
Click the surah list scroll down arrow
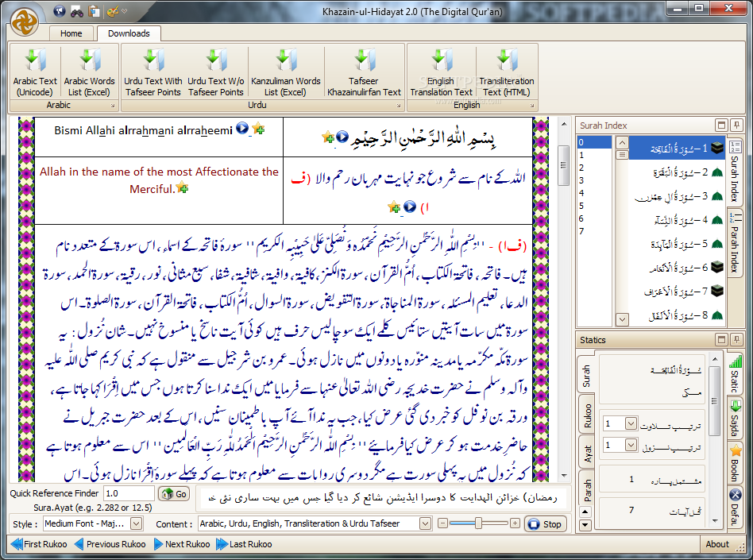[622, 319]
